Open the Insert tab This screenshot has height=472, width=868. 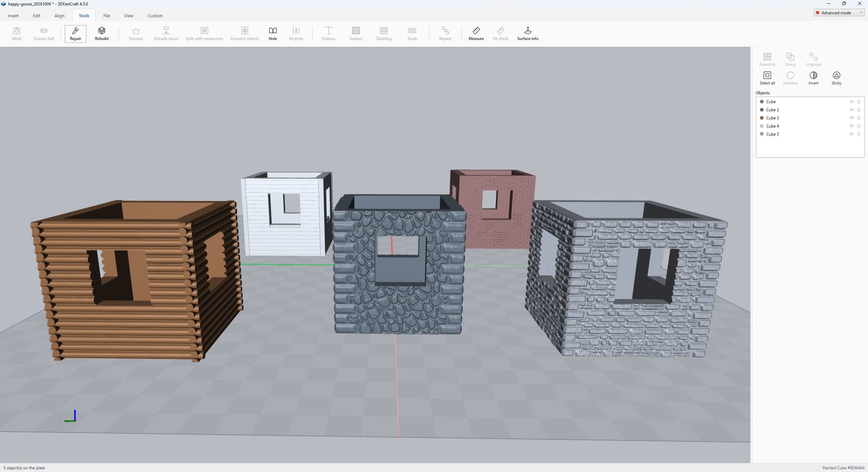point(14,16)
